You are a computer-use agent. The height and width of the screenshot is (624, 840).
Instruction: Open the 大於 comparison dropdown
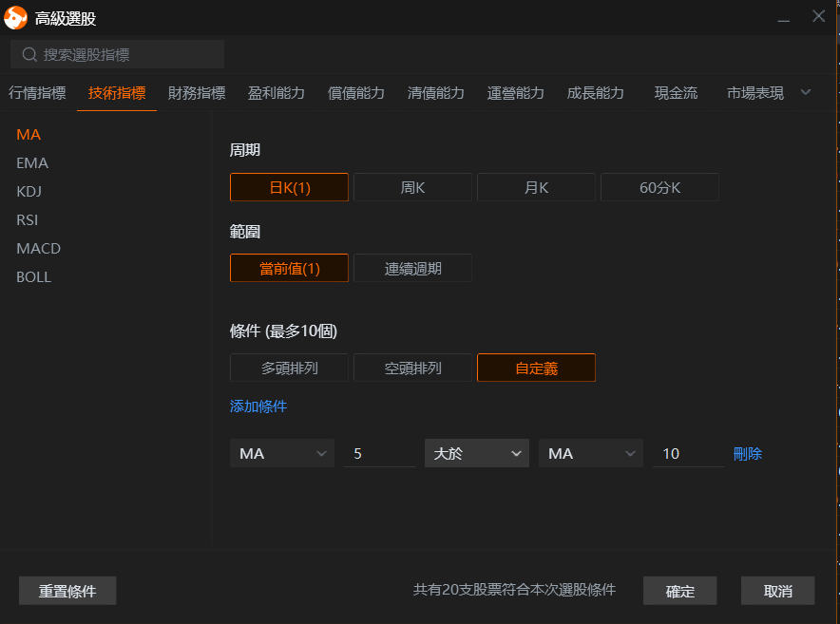[476, 454]
